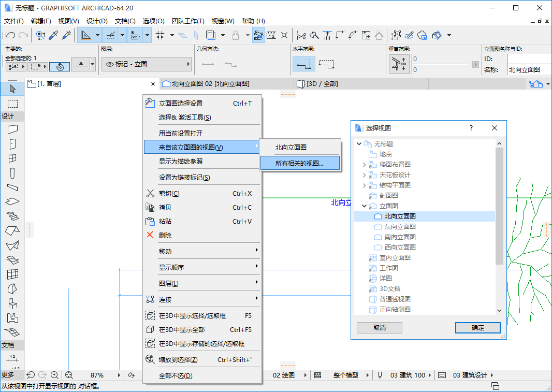Switch to the 3D / 全部 tab
Viewport: 552px width, 392px height.
pos(321,83)
